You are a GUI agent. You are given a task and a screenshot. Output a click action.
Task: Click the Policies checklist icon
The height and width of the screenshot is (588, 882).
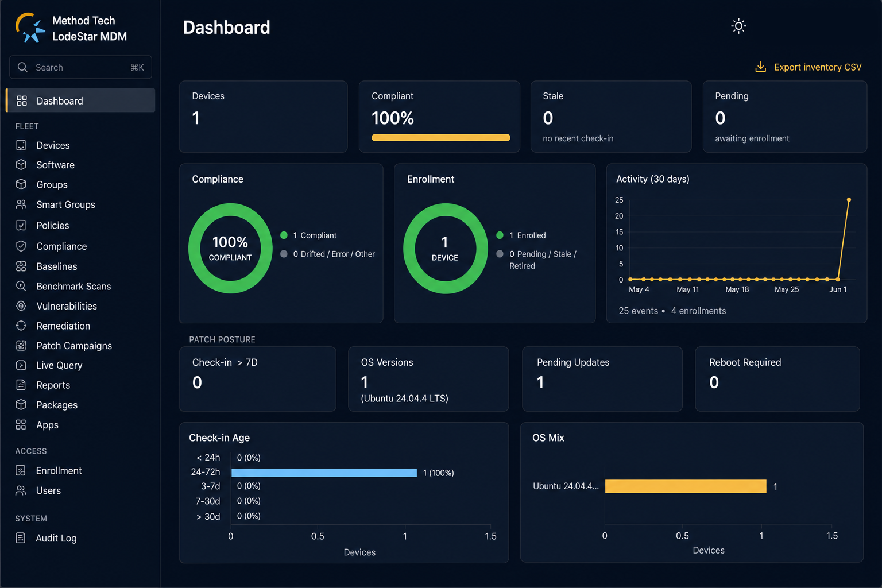[21, 225]
